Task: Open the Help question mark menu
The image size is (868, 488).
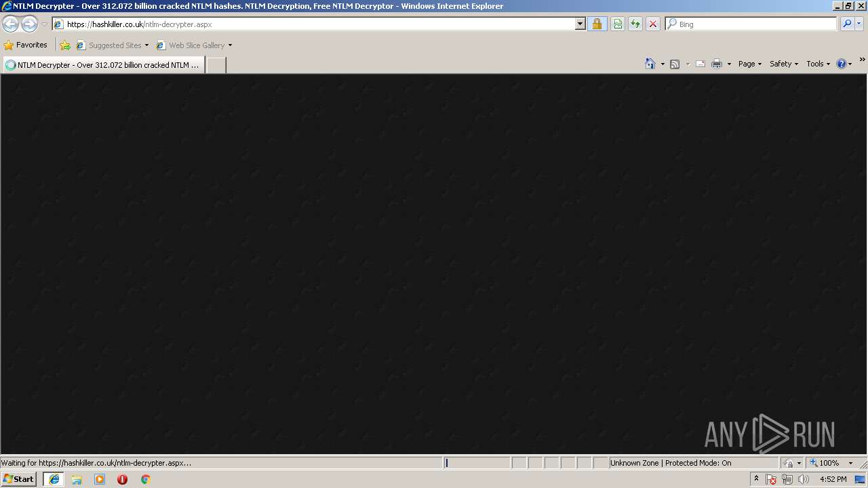Action: click(x=844, y=64)
